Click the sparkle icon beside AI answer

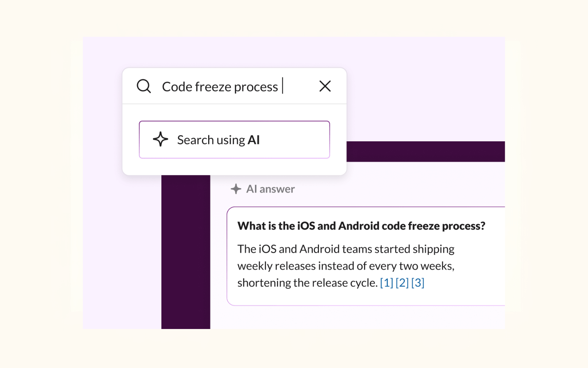(x=236, y=189)
